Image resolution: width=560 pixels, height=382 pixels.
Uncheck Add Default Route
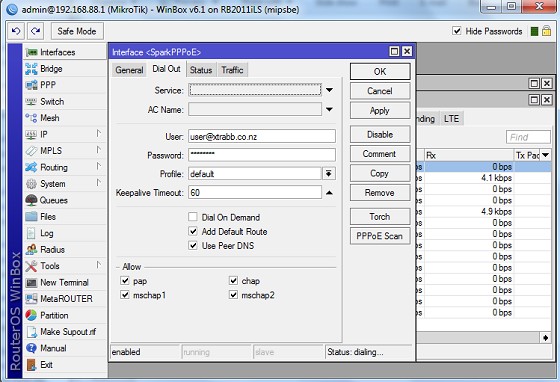(193, 231)
